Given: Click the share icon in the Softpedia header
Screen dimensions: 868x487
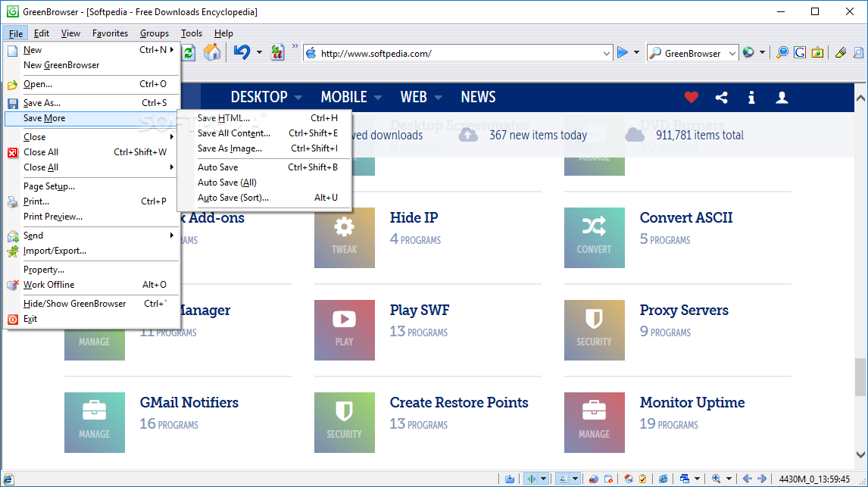Looking at the screenshot, I should tap(721, 98).
